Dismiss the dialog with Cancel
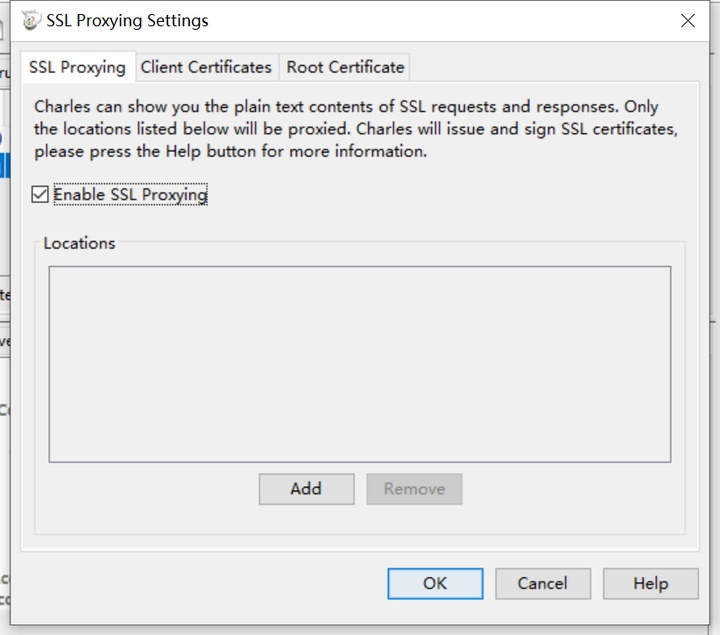720x635 pixels. point(543,584)
